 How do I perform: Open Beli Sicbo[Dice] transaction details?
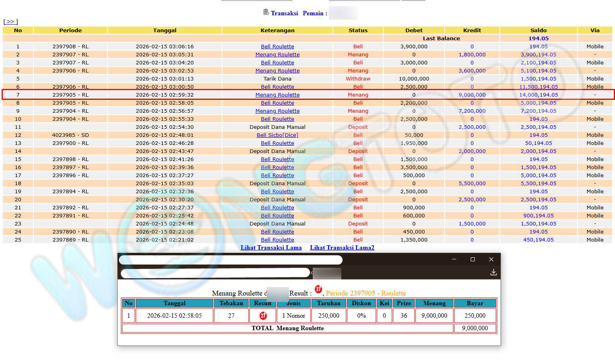[x=277, y=135]
